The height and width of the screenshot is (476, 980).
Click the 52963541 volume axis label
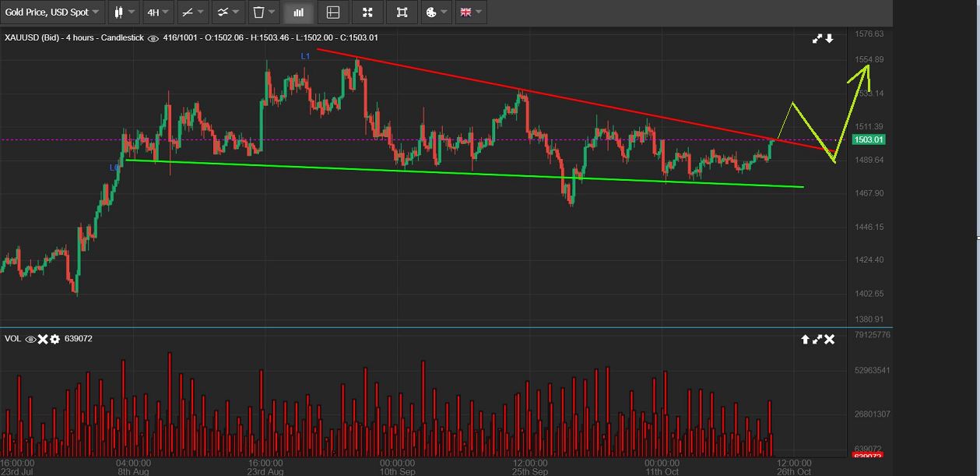coord(873,371)
